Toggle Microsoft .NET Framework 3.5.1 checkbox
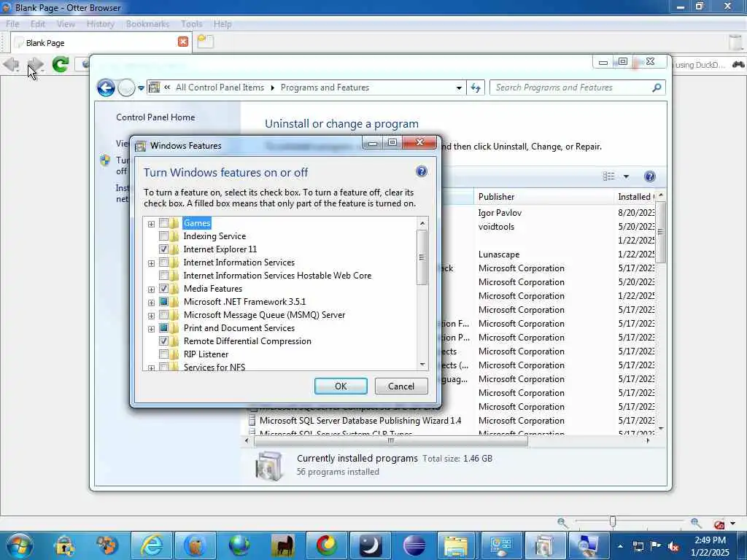Image resolution: width=747 pixels, height=560 pixels. pos(163,301)
